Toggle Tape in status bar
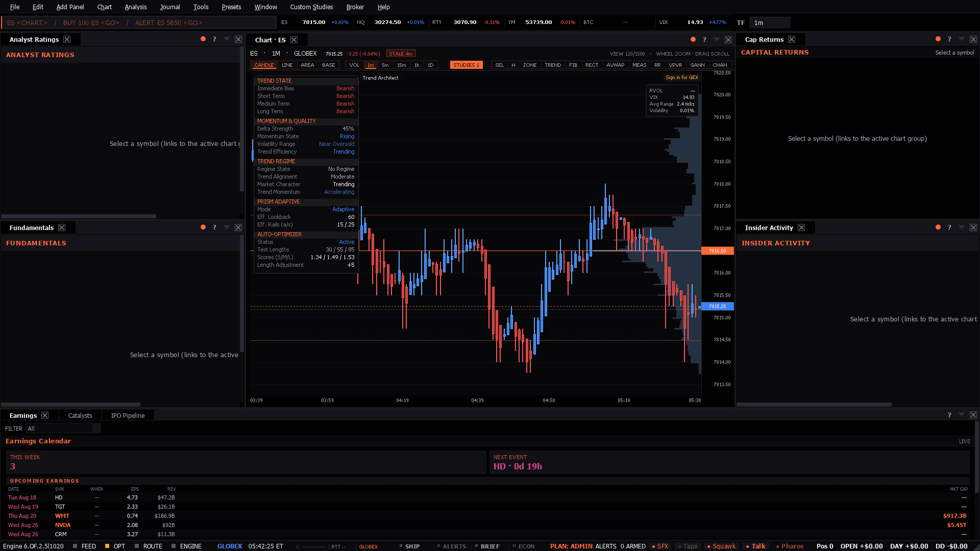980x551 pixels. click(x=688, y=546)
